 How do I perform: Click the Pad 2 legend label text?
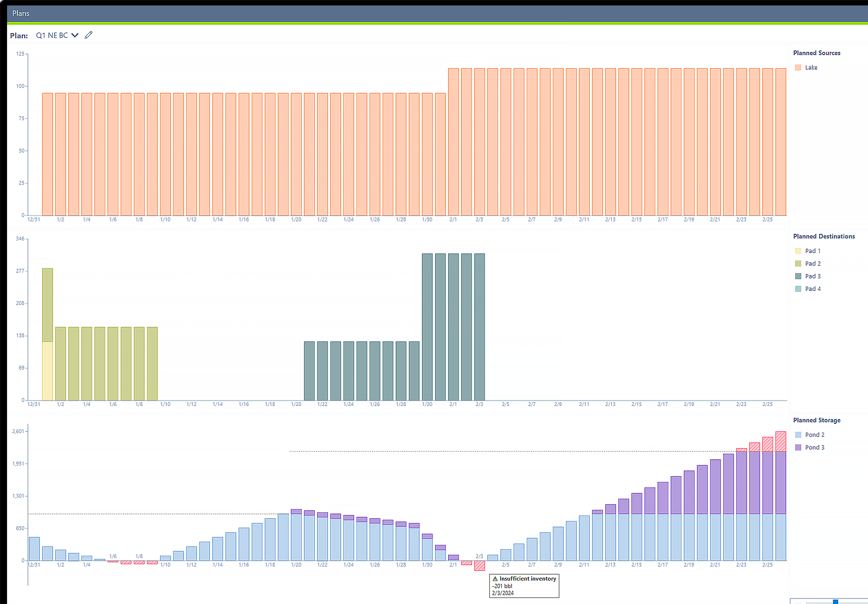click(x=813, y=264)
